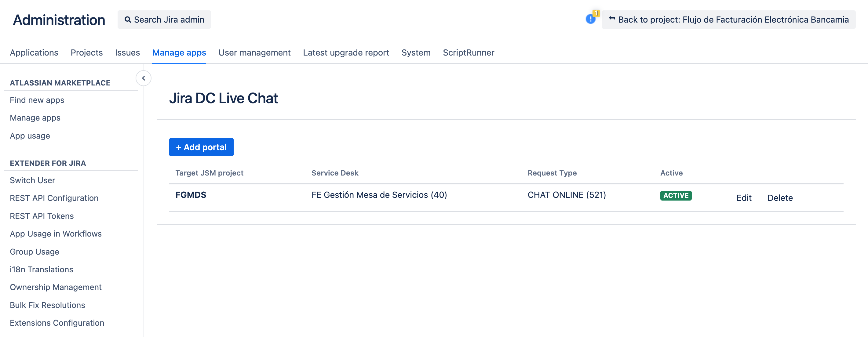
Task: Open Bulk Fix Resolutions
Action: (x=48, y=305)
